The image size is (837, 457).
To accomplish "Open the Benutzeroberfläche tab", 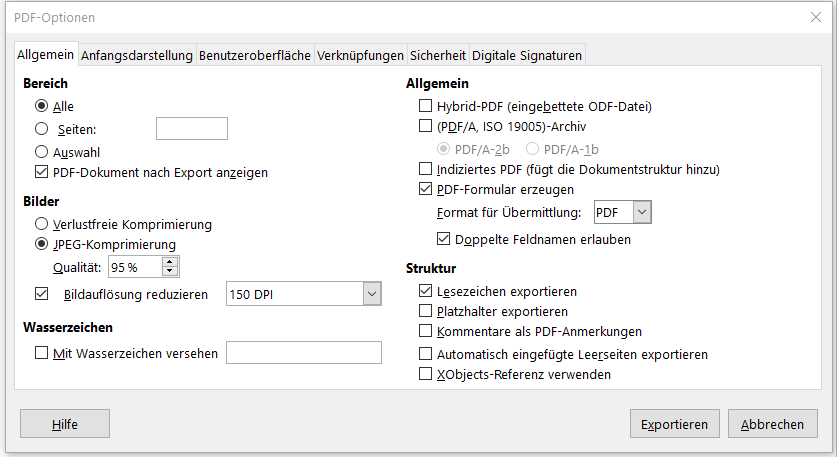I will pyautogui.click(x=255, y=55).
